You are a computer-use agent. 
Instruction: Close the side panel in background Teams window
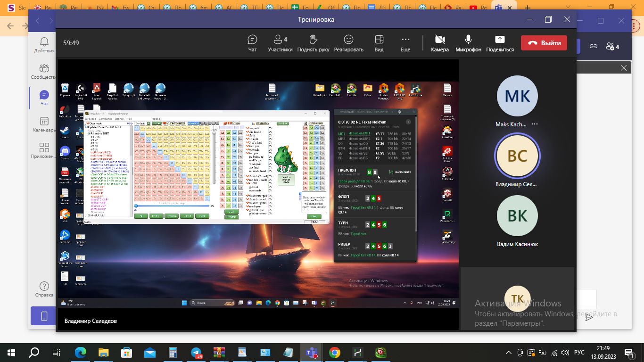[624, 68]
